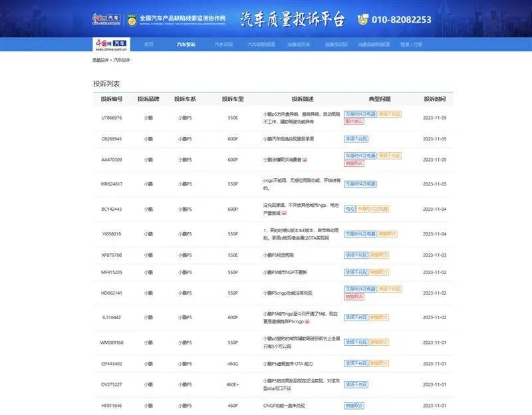532x415 pixels.
Task: Click complaint number WM209160
Action: coord(112,343)
